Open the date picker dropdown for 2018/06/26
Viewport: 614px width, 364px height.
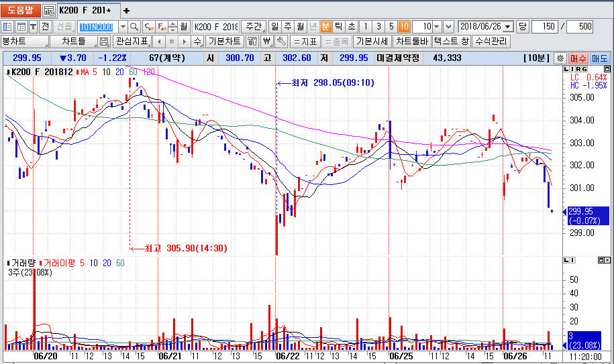click(x=507, y=27)
